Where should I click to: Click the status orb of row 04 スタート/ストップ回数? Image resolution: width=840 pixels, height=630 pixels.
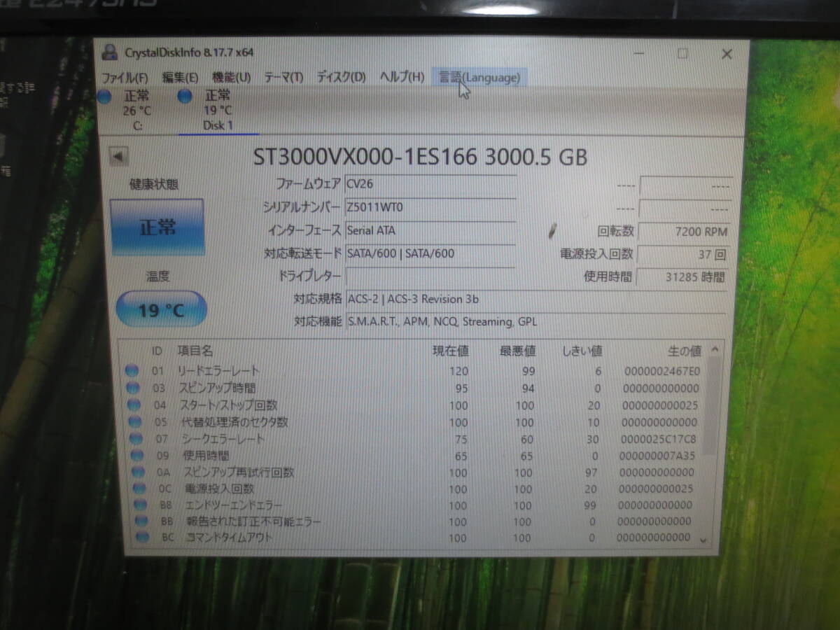tap(133, 405)
